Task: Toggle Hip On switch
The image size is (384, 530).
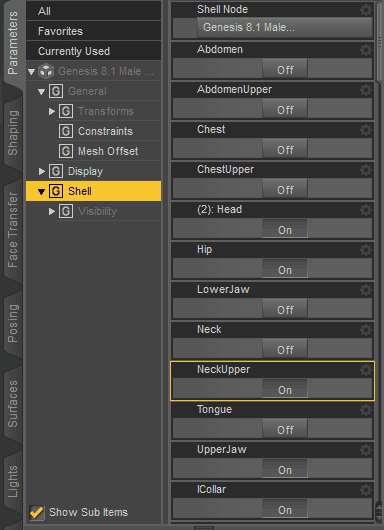Action: pos(285,269)
